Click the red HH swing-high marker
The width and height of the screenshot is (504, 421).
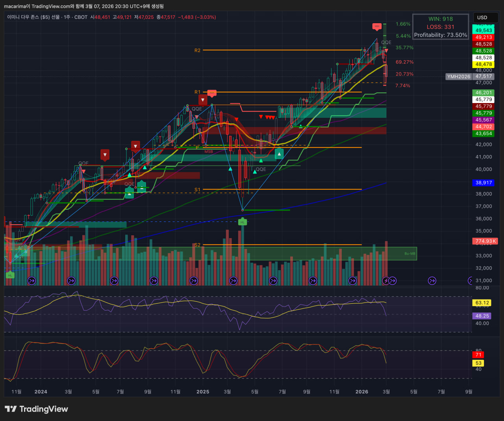coord(377,27)
